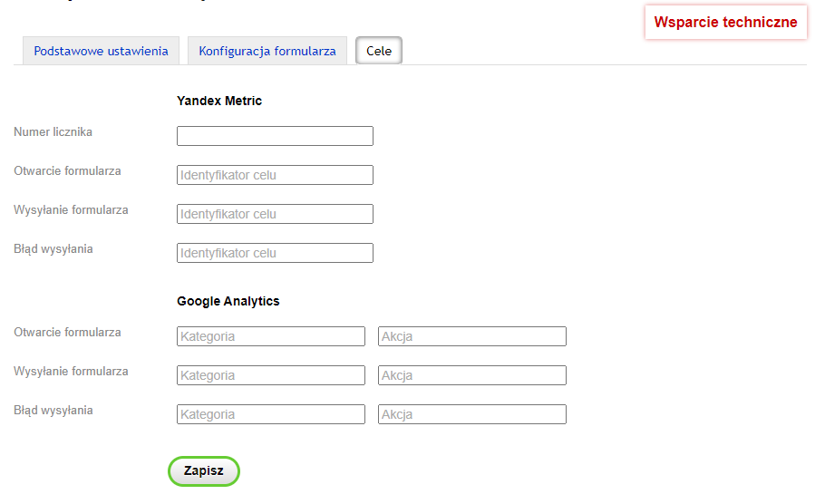Click Google Analytics Błąd wysyłania Akcja field
This screenshot has width=815, height=504.
pyautogui.click(x=472, y=414)
